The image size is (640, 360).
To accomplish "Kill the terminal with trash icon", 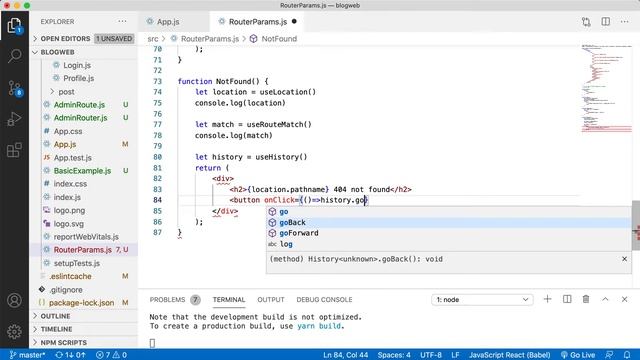I will point(586,299).
